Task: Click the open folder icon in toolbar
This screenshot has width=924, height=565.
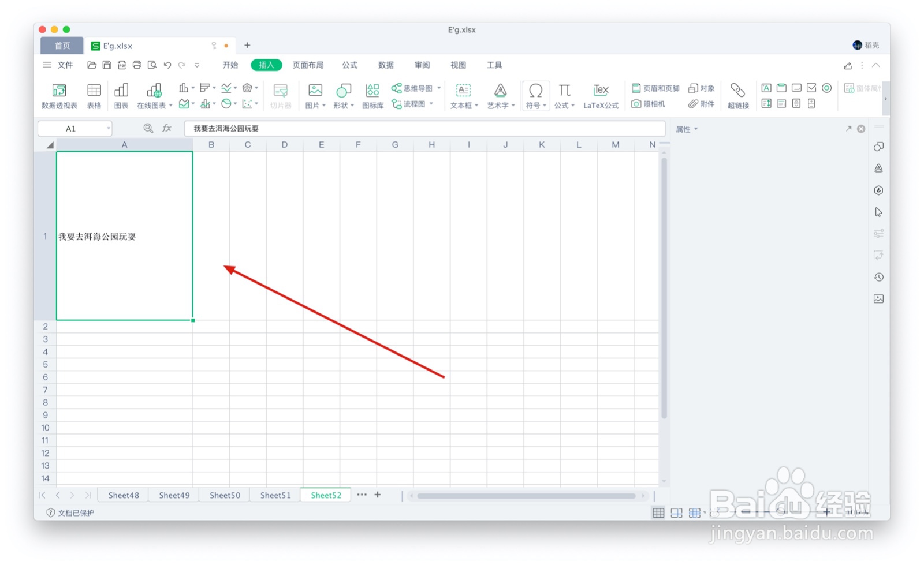Action: pos(92,65)
